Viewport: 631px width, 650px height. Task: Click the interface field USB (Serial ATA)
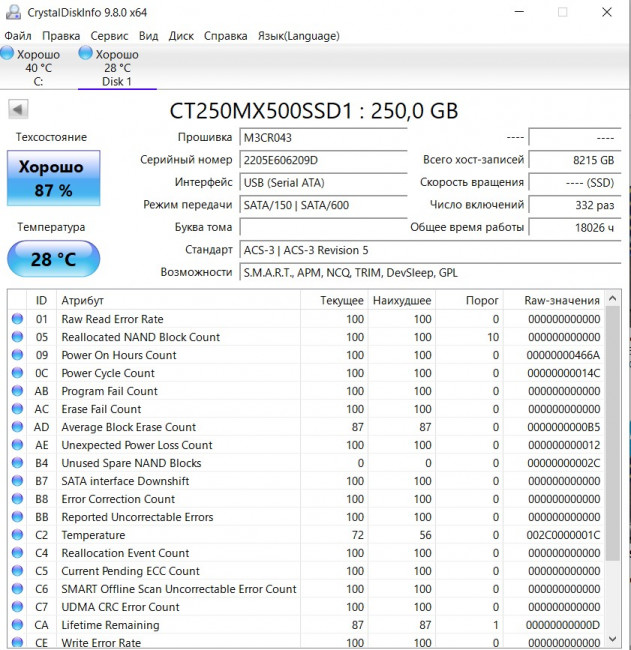pyautogui.click(x=323, y=182)
